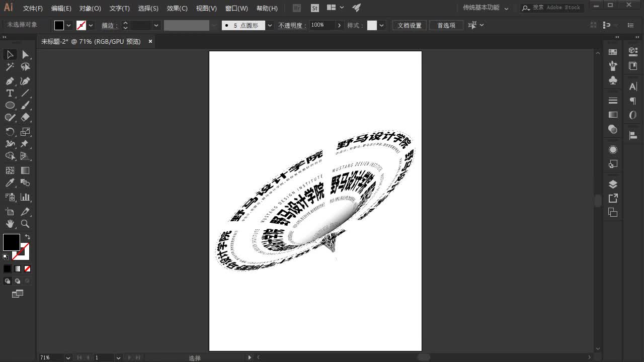Select the Pen tool
The image size is (644, 362).
(x=10, y=81)
